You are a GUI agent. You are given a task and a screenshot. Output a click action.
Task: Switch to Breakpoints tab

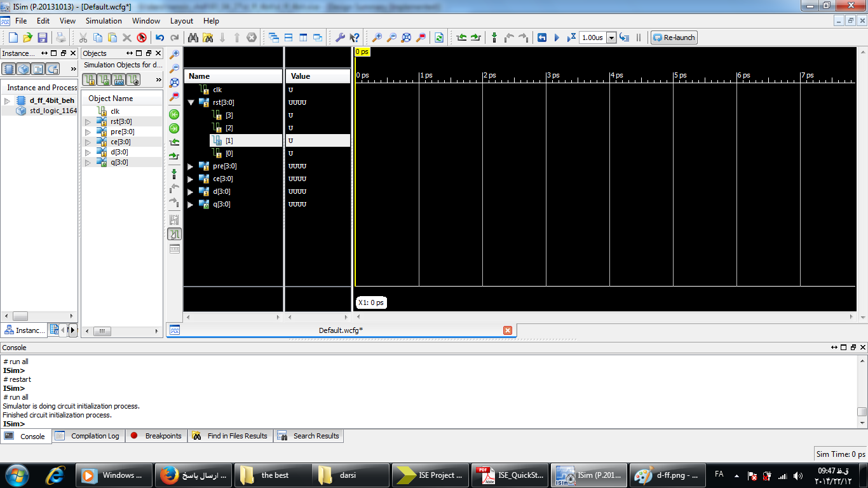[x=156, y=436]
